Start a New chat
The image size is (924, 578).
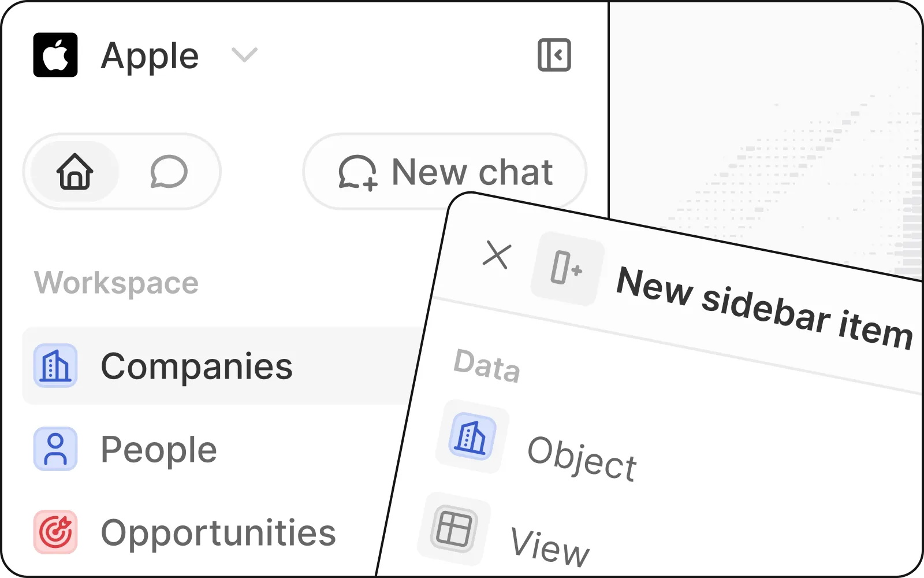[445, 172]
